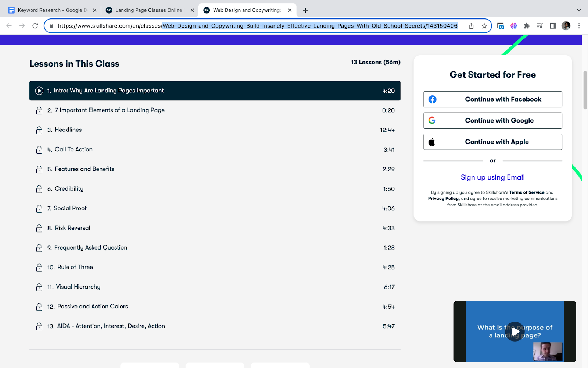View site information via the padlock icon
Image resolution: width=588 pixels, height=368 pixels.
tap(51, 26)
